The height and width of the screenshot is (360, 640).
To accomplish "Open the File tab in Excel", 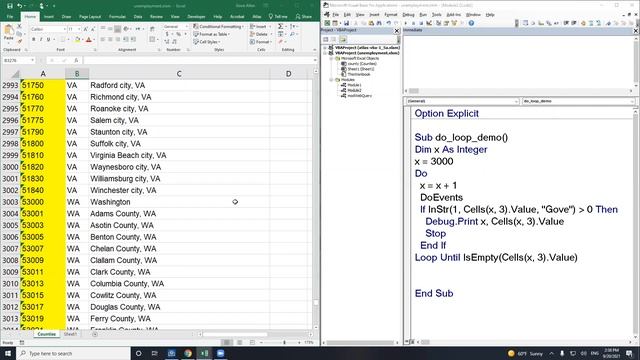I will pyautogui.click(x=10, y=17).
